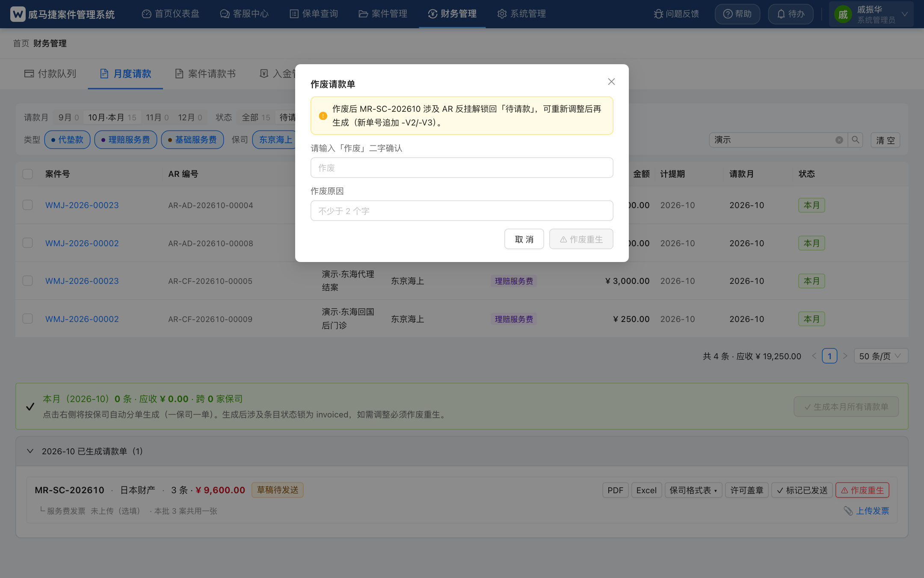The width and height of the screenshot is (924, 578).
Task: Select the 9月 month filter
Action: (68, 117)
